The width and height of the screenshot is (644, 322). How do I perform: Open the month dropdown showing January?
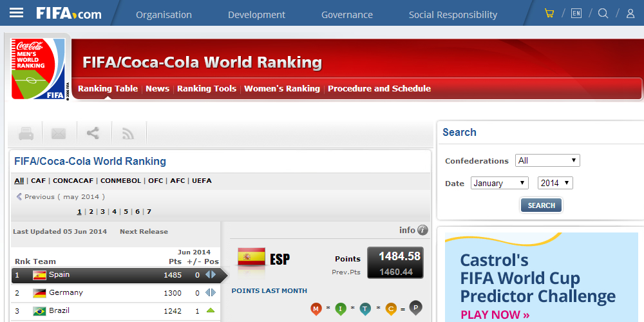point(499,183)
